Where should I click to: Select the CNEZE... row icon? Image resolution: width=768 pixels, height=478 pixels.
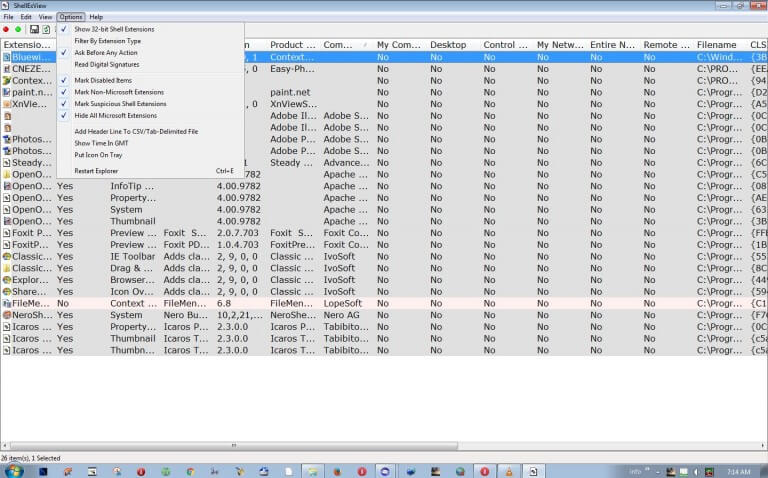pos(7,69)
